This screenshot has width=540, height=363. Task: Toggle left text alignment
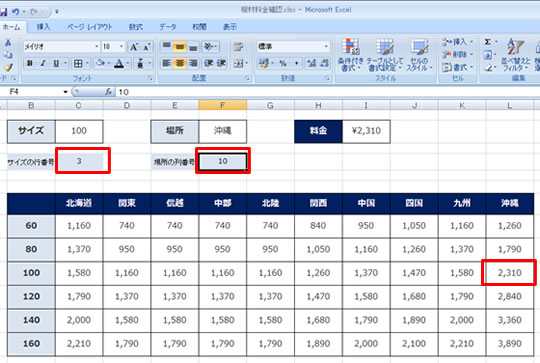click(167, 63)
